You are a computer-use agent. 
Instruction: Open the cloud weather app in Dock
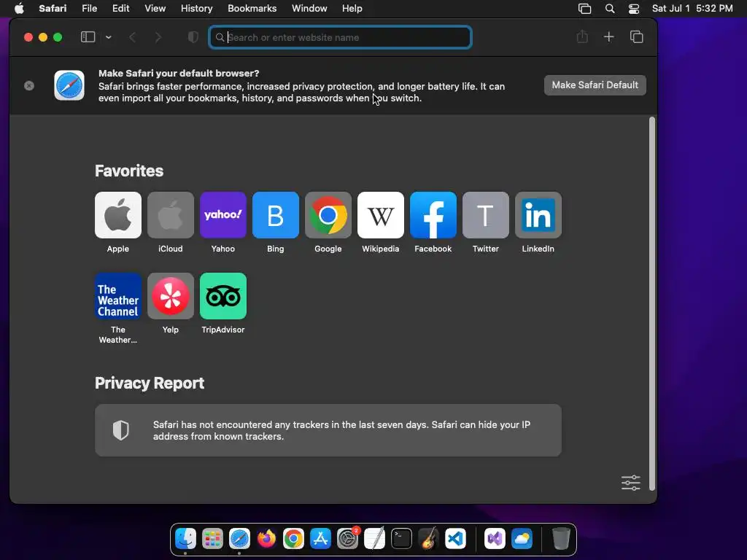522,539
